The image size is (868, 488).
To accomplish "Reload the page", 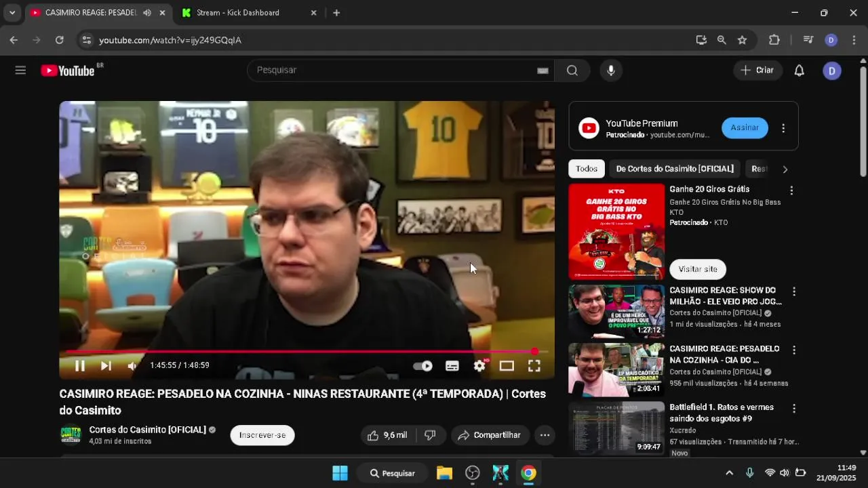I will [59, 40].
